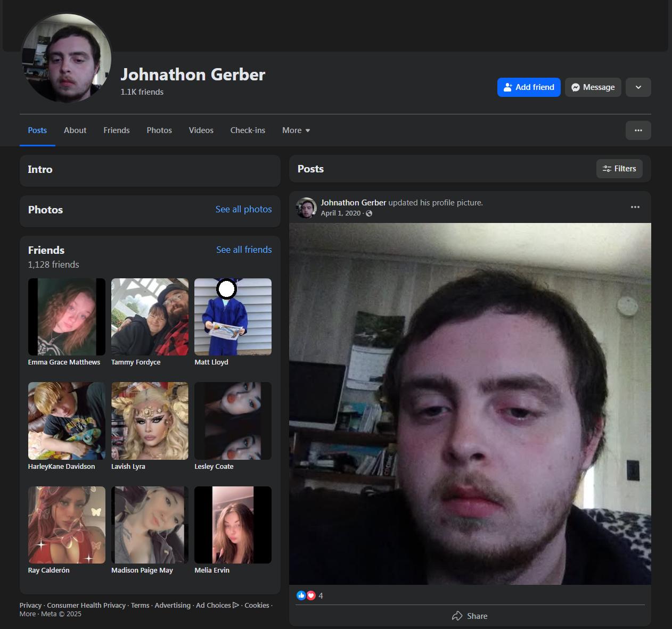Click the Ad Choices triangle icon
The height and width of the screenshot is (629, 672).
(x=236, y=605)
